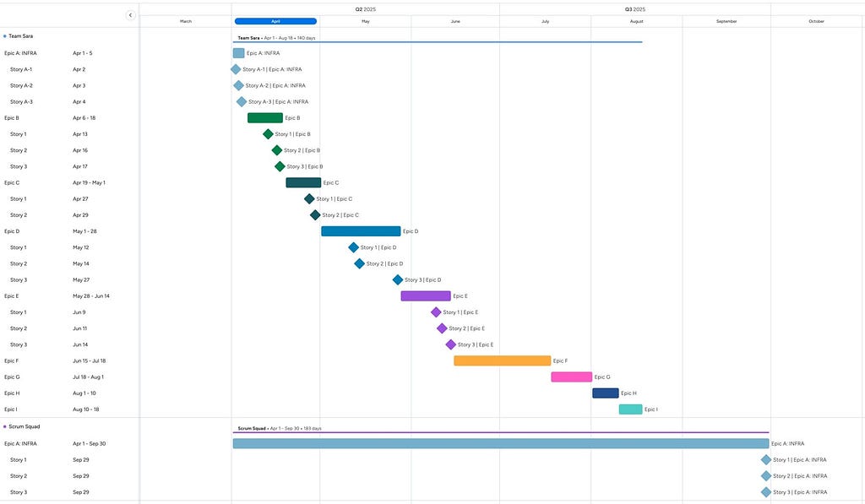Select the Scrum Squad group row
The width and height of the screenshot is (865, 504).
click(x=69, y=427)
